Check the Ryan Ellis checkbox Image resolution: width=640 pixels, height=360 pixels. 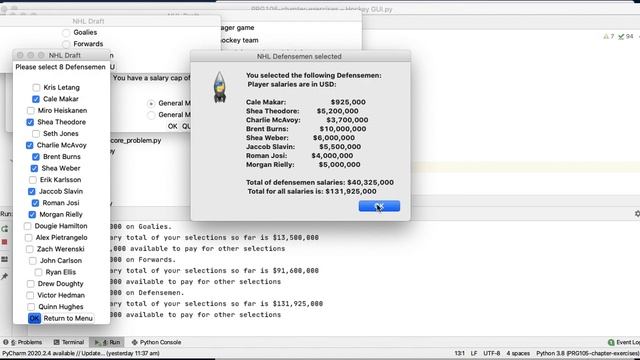38,272
